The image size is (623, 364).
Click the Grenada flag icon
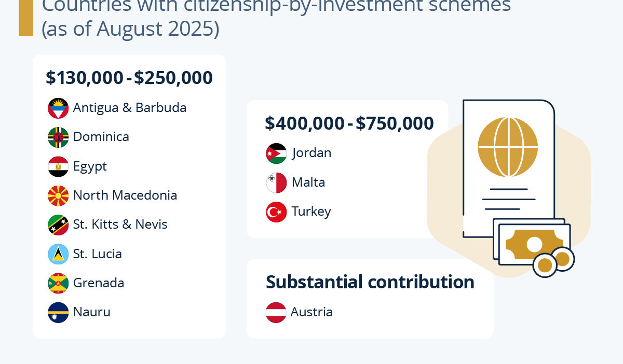[x=58, y=283]
